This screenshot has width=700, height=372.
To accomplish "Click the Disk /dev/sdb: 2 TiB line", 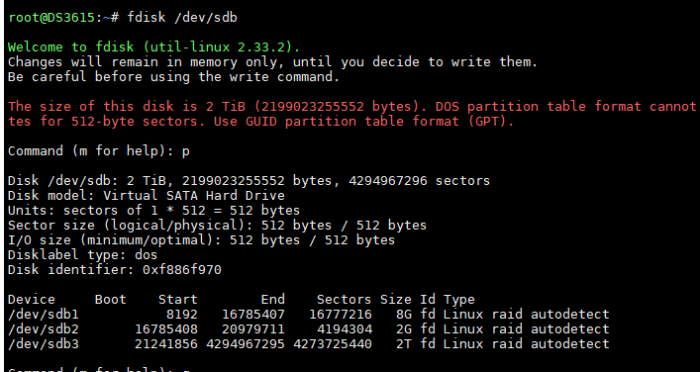I will click(x=249, y=181).
